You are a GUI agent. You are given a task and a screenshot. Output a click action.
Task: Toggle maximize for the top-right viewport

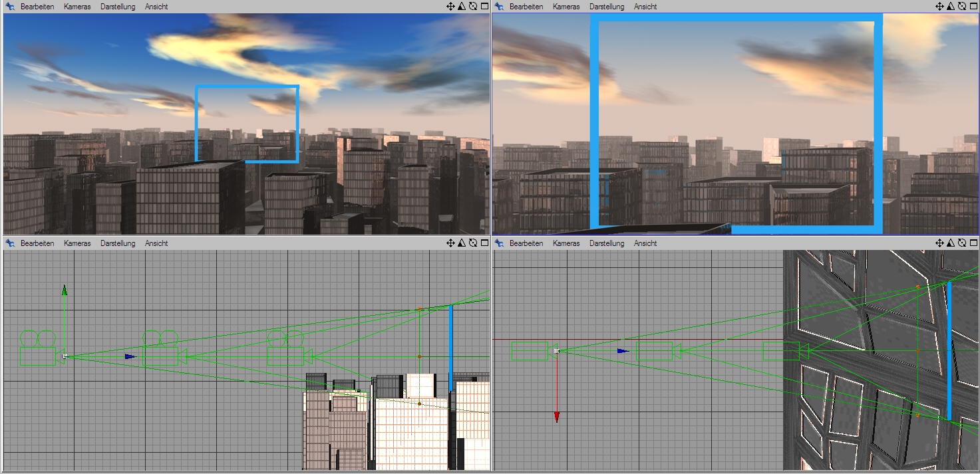pyautogui.click(x=973, y=7)
